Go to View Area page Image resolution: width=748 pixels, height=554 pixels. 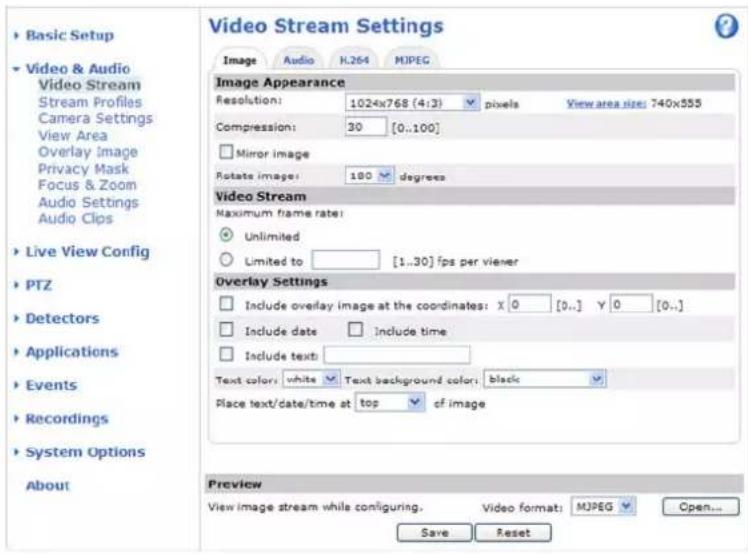click(73, 136)
